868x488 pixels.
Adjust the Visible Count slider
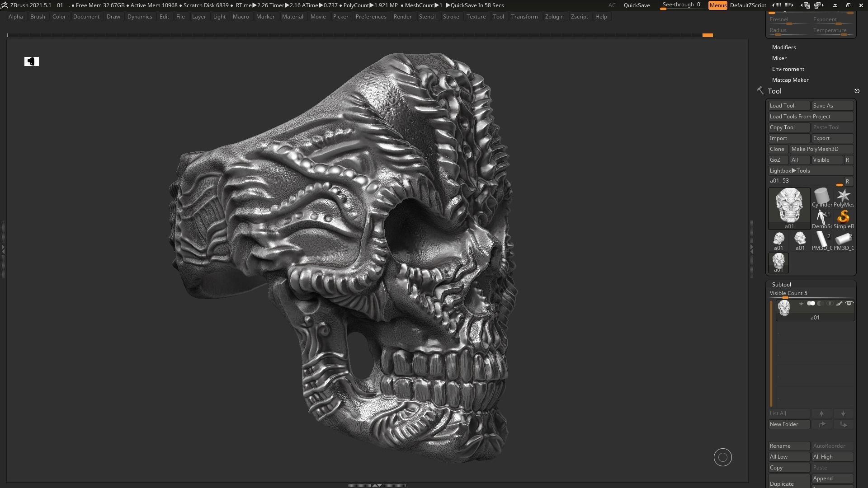point(811,294)
